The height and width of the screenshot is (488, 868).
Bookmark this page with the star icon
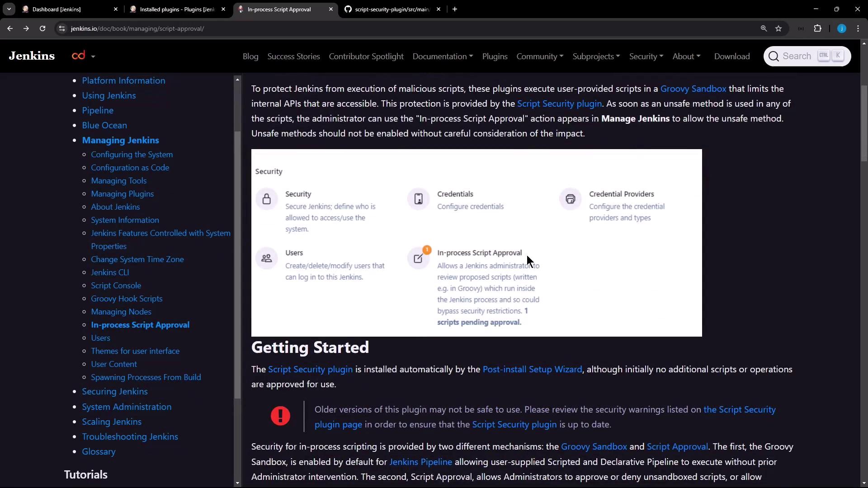tap(778, 28)
